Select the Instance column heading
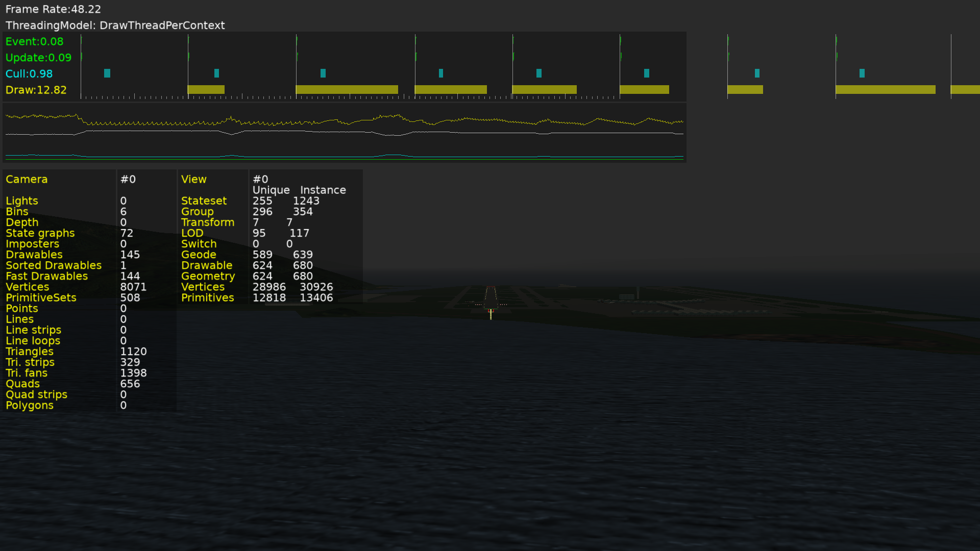980x551 pixels. pos(323,190)
